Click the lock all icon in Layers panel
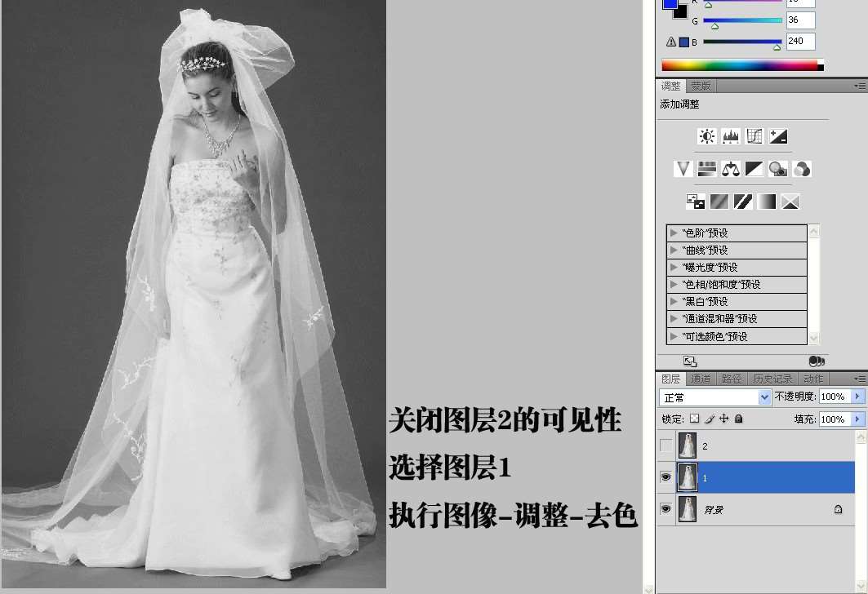Screen dimensions: 868x594 (x=738, y=419)
